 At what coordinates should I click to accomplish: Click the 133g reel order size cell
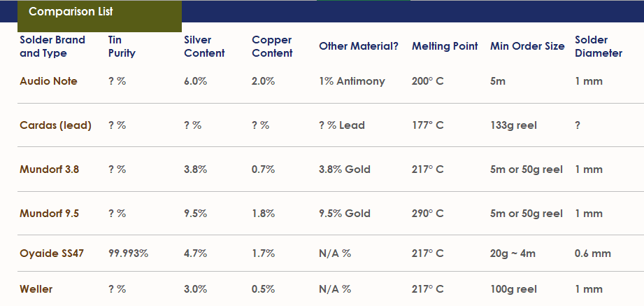(x=514, y=125)
